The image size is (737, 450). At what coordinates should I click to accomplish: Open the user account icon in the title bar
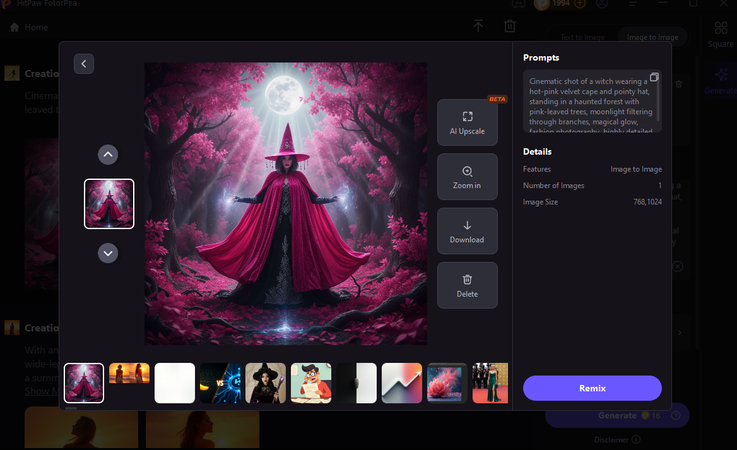pos(602,4)
